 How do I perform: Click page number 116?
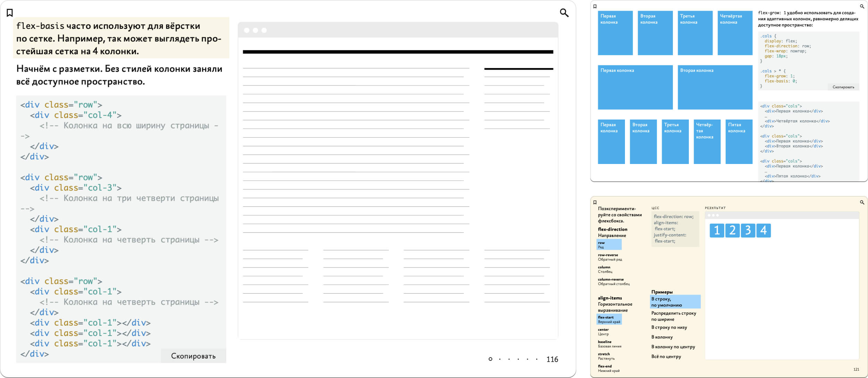pos(552,359)
